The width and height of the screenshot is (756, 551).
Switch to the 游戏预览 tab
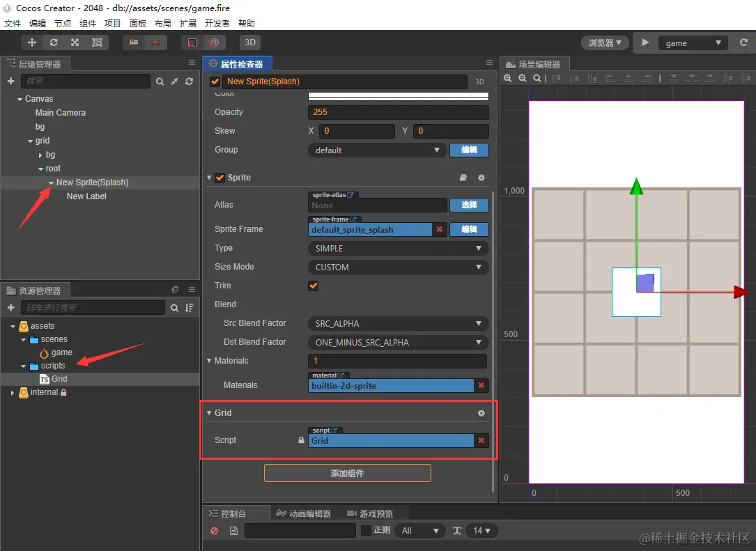(x=370, y=513)
